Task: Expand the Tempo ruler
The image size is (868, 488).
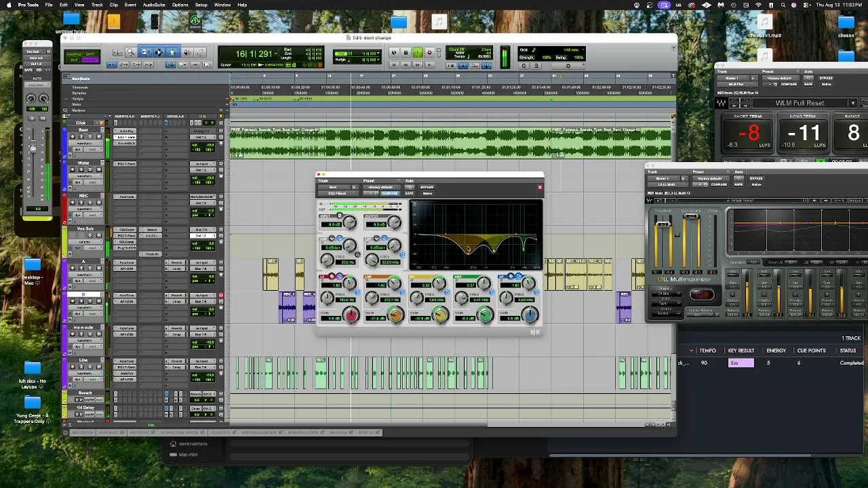Action: click(x=66, y=99)
